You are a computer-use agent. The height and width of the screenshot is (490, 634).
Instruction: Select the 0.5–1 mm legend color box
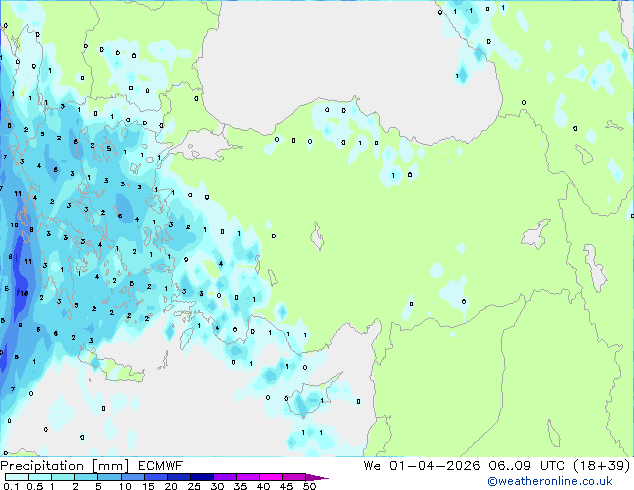40,477
